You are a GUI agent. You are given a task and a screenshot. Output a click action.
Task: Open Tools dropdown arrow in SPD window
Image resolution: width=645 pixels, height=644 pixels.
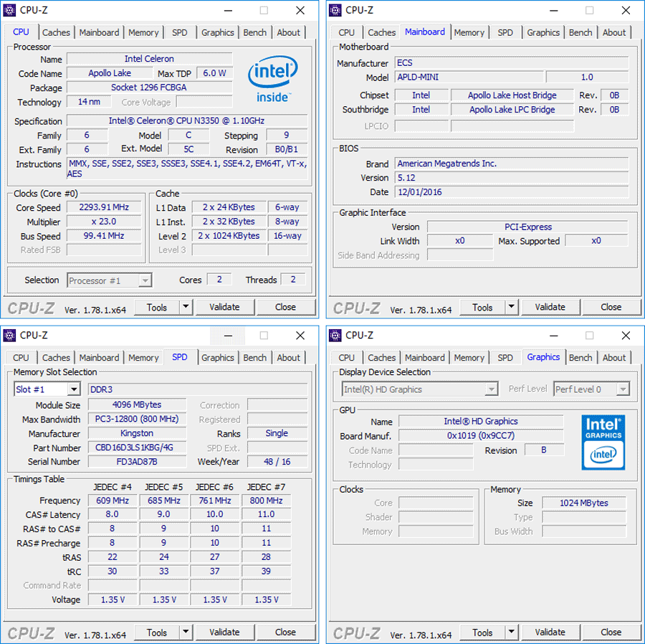point(186,632)
